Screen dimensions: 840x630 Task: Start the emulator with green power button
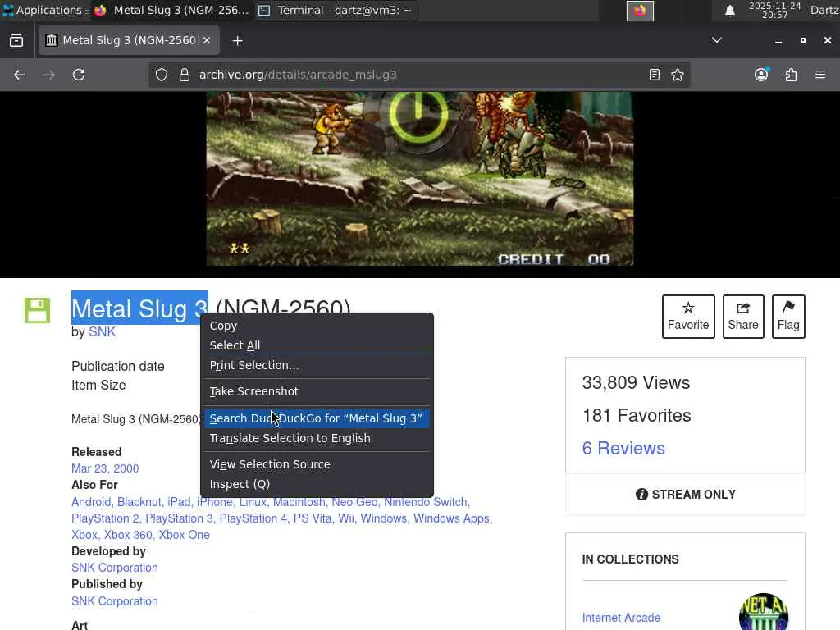418,115
